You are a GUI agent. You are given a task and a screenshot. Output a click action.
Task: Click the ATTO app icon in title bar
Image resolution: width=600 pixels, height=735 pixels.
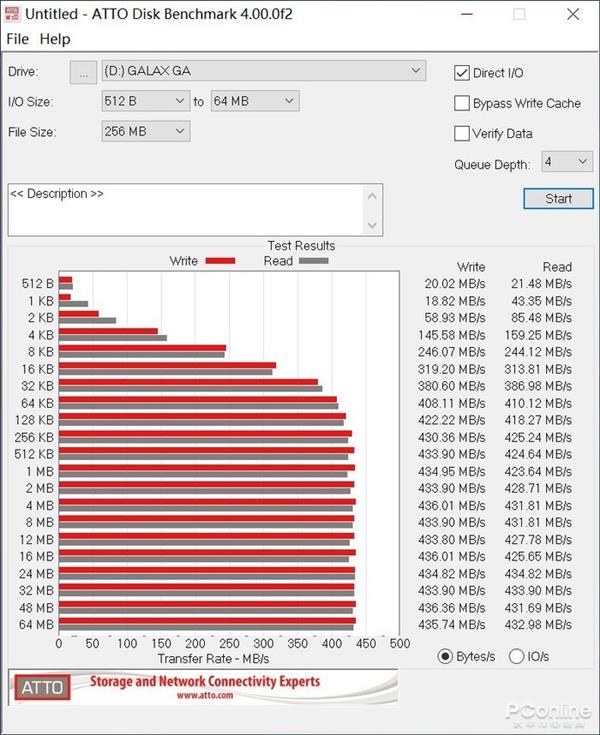click(12, 14)
